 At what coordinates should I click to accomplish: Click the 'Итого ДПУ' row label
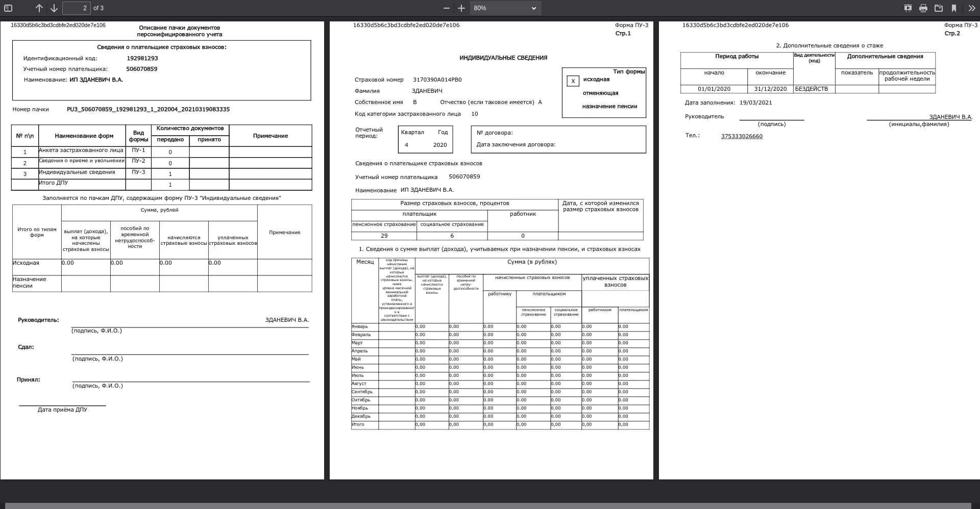point(53,183)
